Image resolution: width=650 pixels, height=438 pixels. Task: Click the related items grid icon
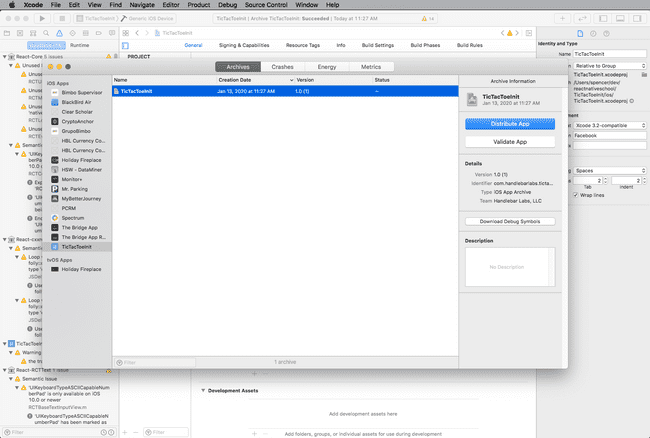tap(126, 33)
